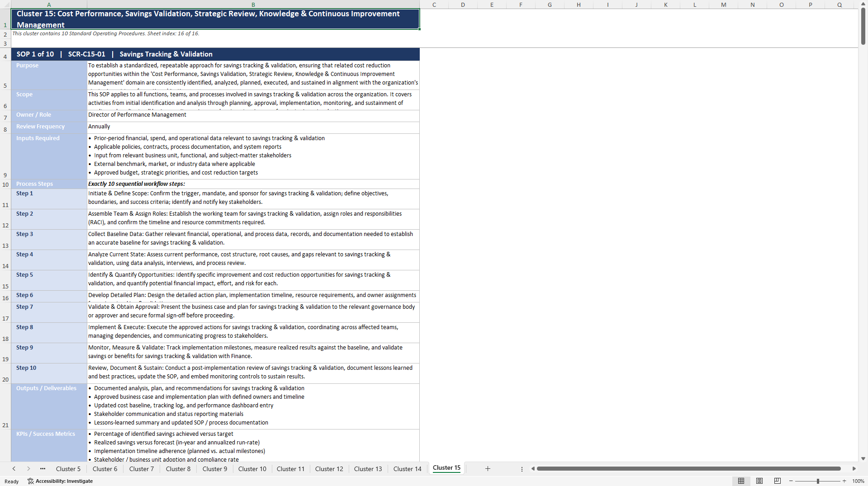Click the 'SOP 1 of 10' header row
Viewport: 868px width, 486px height.
point(215,54)
